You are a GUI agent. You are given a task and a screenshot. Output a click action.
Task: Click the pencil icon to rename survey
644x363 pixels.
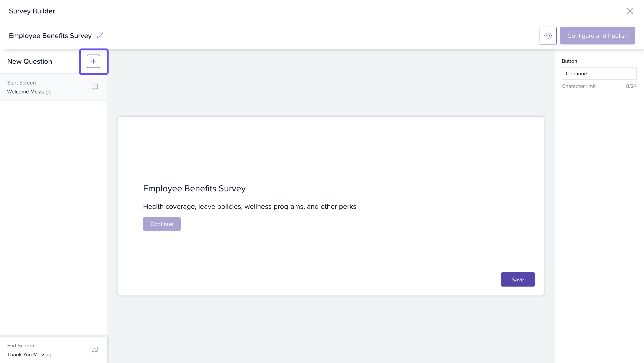click(x=100, y=35)
